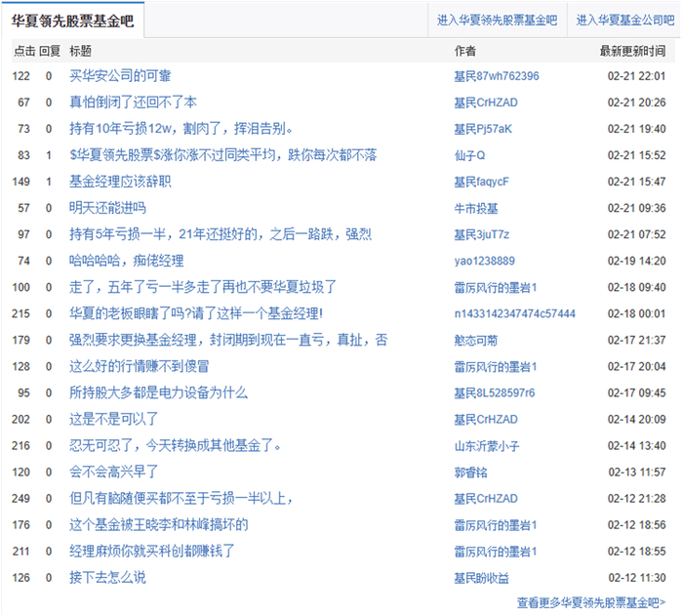The height and width of the screenshot is (616, 683).
Task: Open the post 会不会高兴早了
Action: [114, 472]
